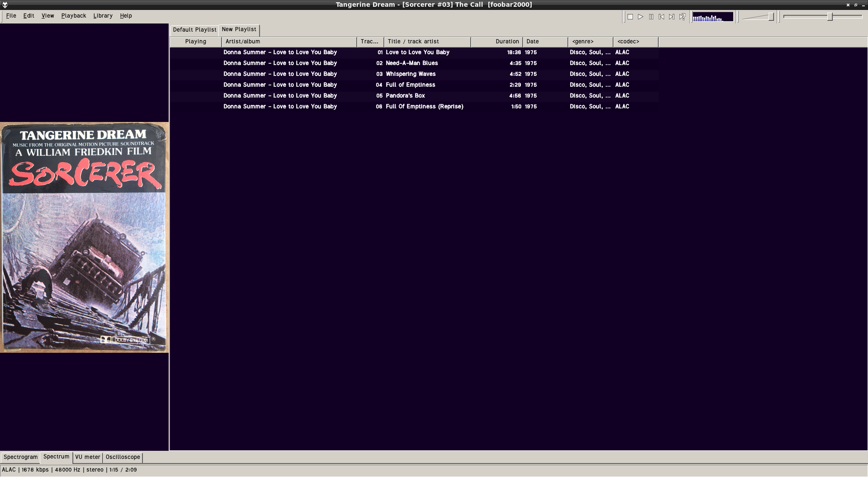Open the window menu icon in title bar
This screenshot has width=868, height=477.
[5, 5]
